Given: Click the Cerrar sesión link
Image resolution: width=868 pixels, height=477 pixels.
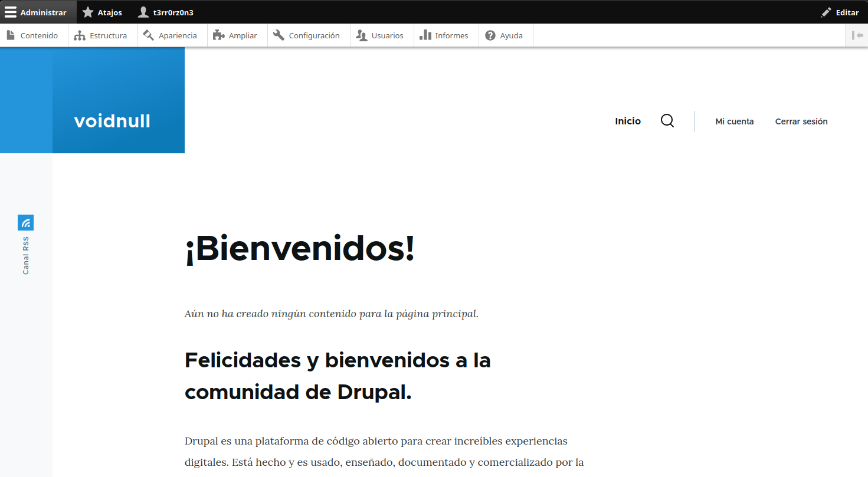Looking at the screenshot, I should [801, 121].
